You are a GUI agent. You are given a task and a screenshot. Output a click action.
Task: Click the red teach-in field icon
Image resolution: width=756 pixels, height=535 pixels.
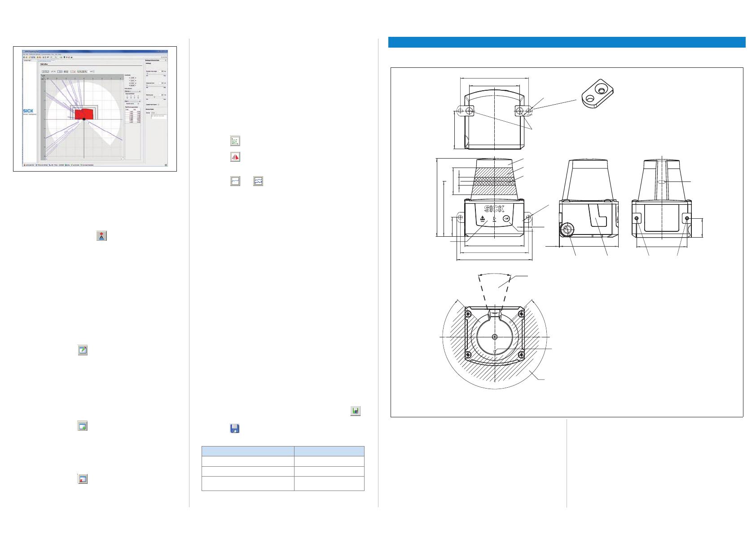tap(102, 236)
